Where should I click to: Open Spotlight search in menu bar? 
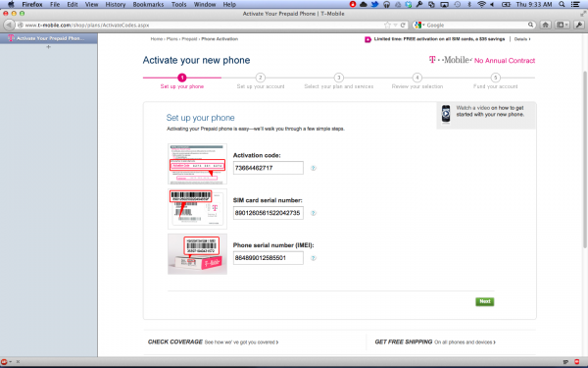click(x=562, y=5)
